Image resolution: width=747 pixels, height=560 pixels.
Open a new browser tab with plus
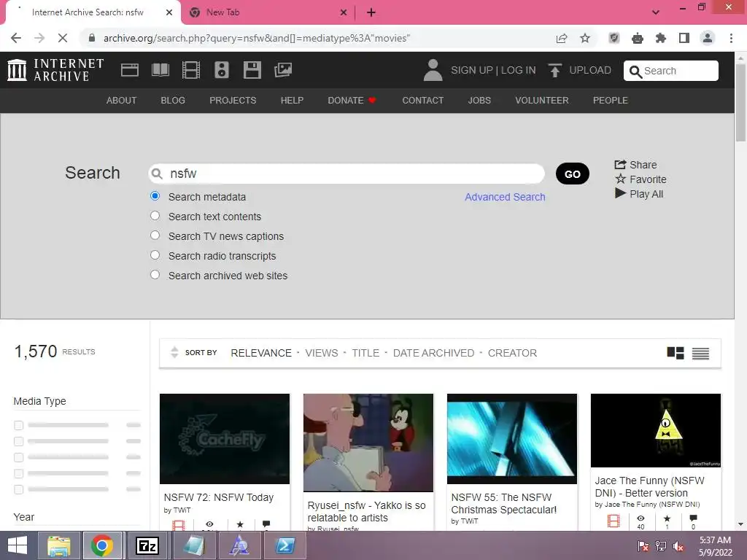(371, 12)
